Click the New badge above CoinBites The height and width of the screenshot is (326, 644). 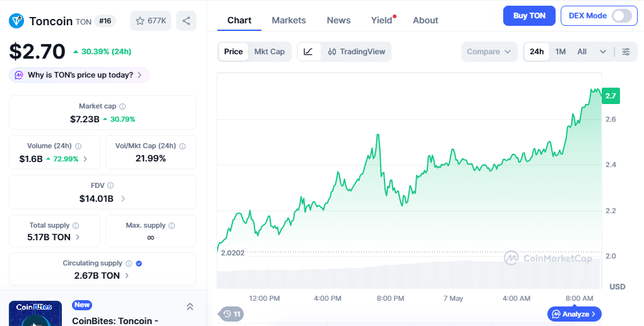click(82, 305)
